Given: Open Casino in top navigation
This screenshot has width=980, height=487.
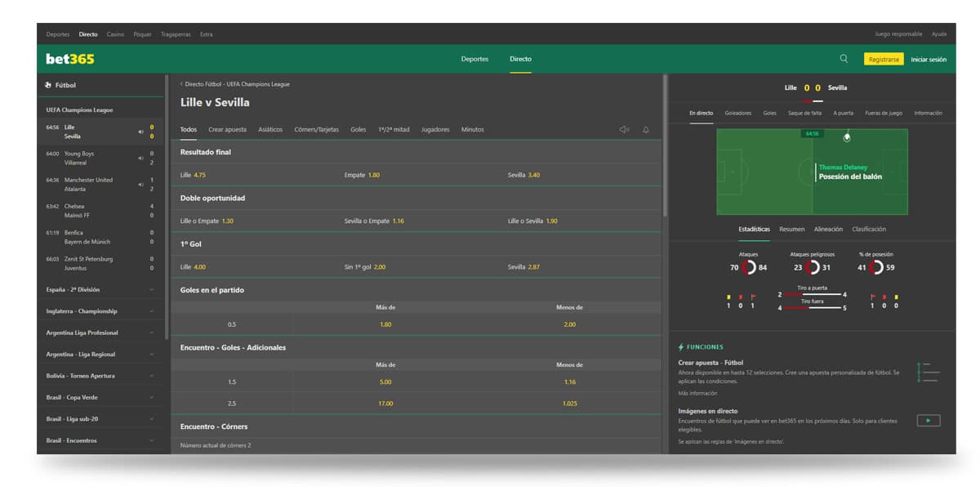Looking at the screenshot, I should tap(115, 34).
